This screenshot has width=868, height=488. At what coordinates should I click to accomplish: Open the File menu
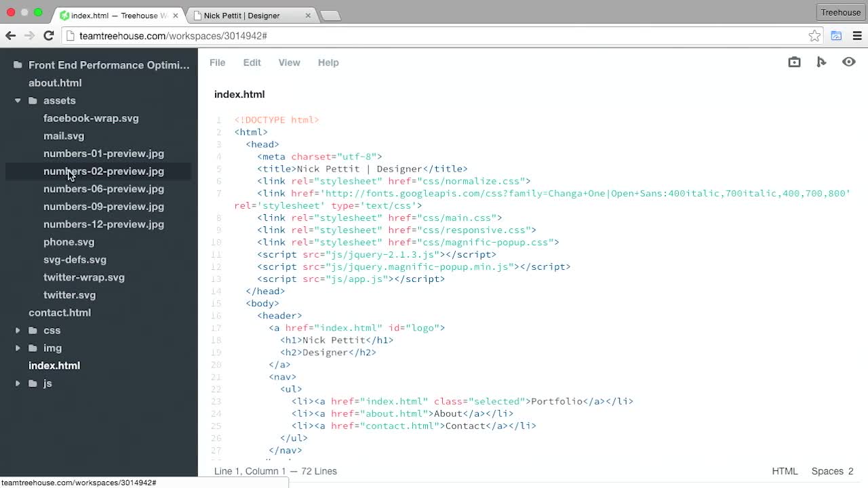pyautogui.click(x=217, y=62)
